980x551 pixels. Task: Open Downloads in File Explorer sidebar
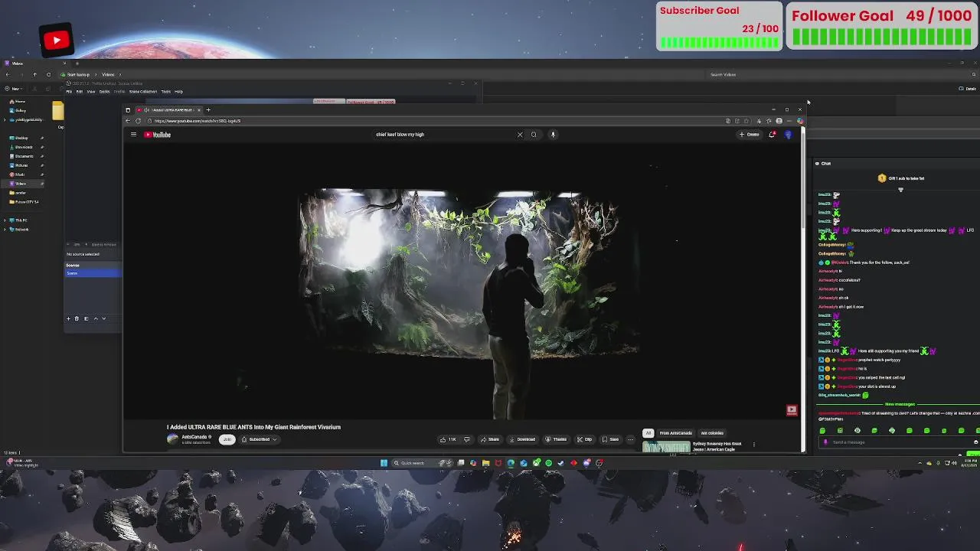[23, 148]
